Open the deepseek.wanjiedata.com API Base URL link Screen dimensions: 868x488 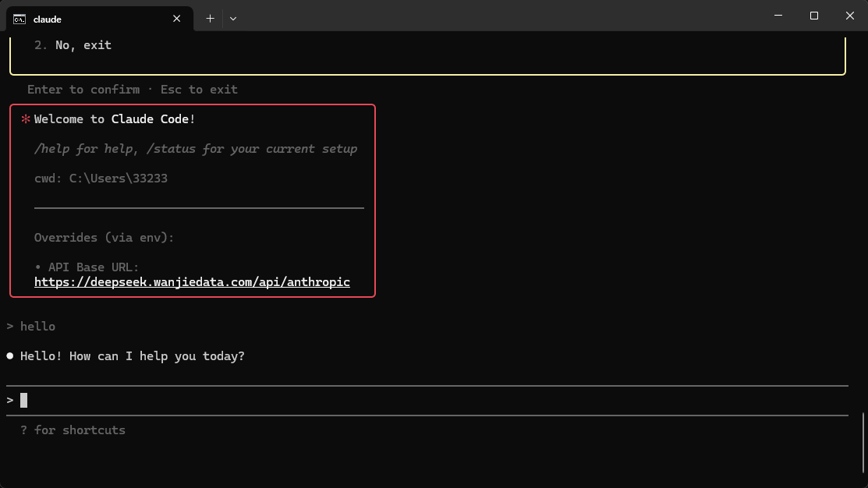click(x=192, y=281)
